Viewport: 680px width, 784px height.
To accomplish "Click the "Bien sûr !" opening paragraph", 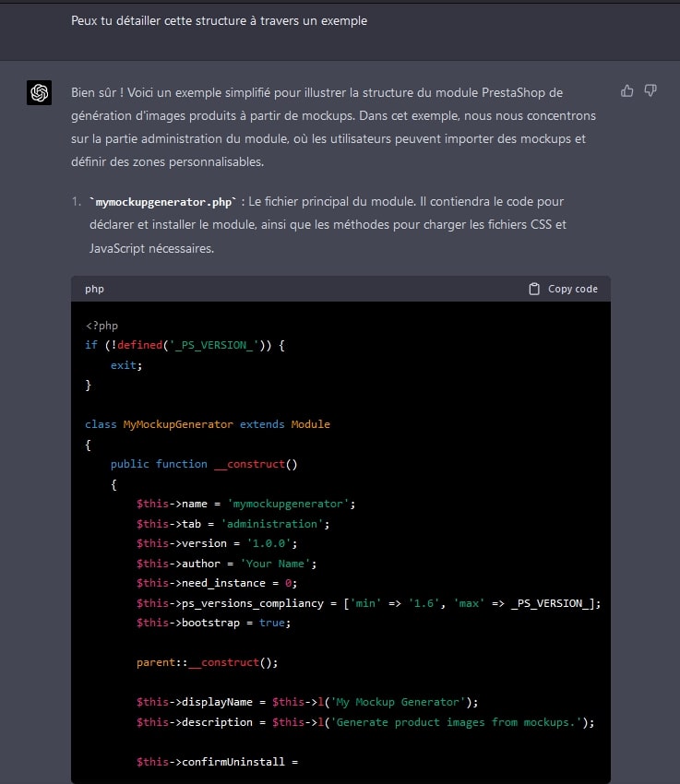I will (x=333, y=127).
